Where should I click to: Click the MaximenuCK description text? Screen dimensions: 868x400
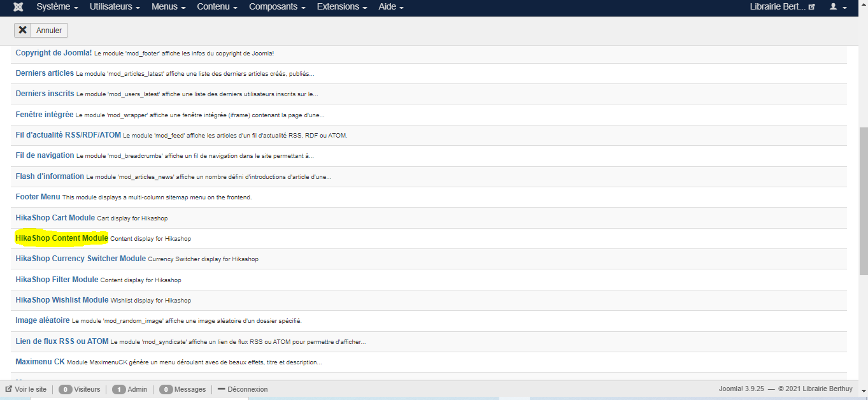(x=194, y=362)
